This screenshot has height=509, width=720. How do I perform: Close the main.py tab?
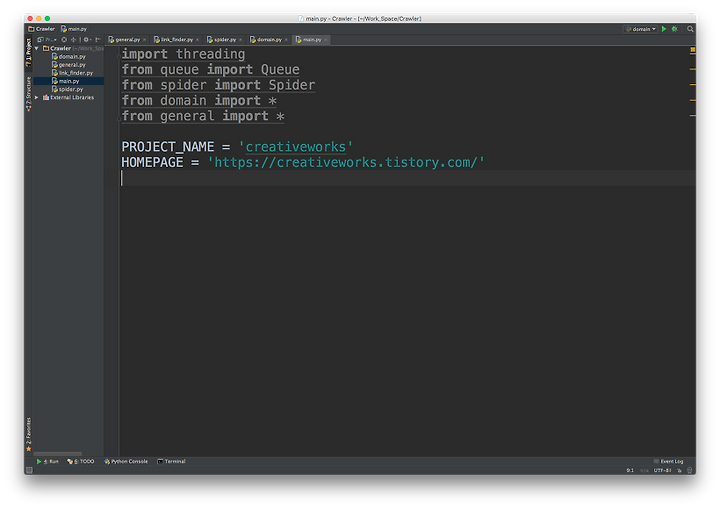tap(326, 40)
